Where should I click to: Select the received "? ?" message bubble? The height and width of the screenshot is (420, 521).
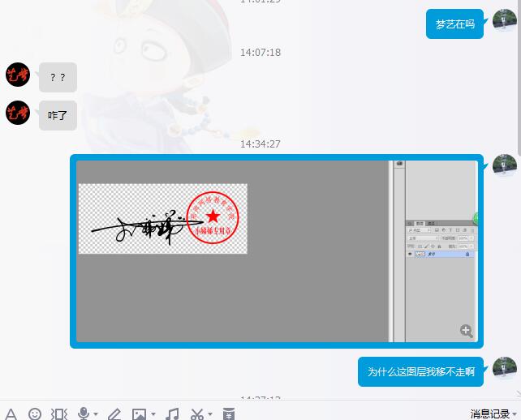pyautogui.click(x=58, y=77)
